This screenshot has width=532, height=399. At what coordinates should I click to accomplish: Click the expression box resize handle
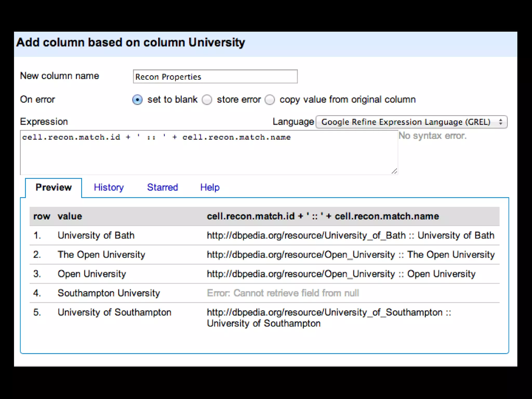(x=394, y=171)
